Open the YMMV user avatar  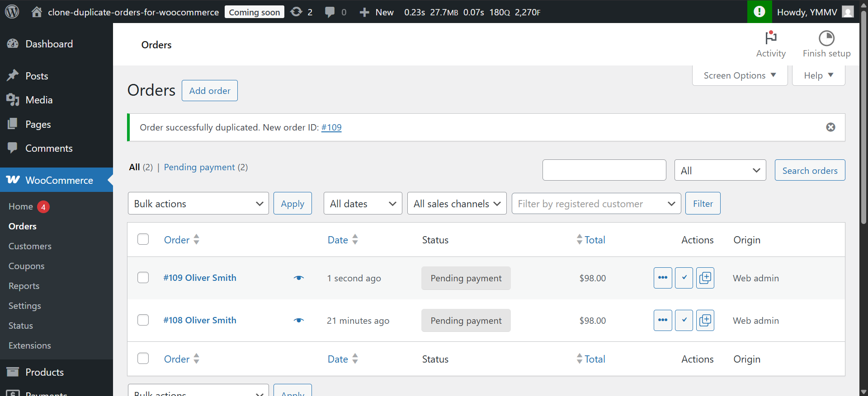(x=848, y=12)
